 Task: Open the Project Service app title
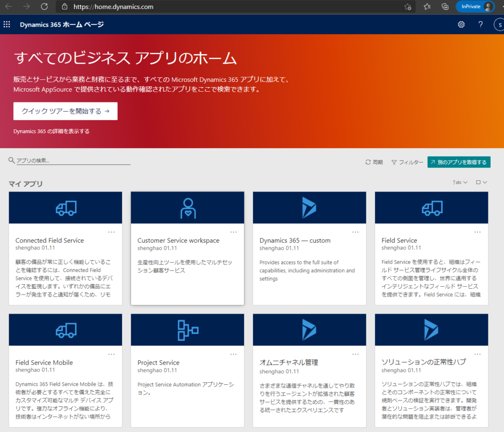[158, 363]
